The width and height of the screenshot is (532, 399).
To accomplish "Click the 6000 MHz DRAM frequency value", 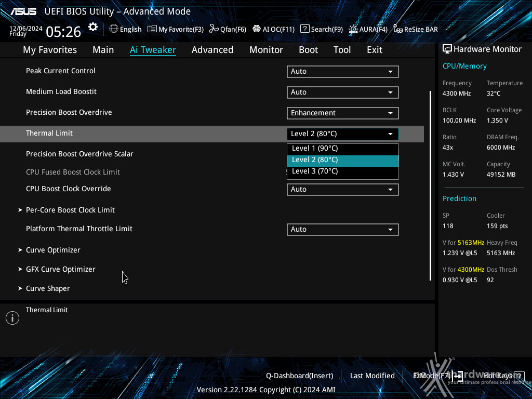I will point(501,148).
